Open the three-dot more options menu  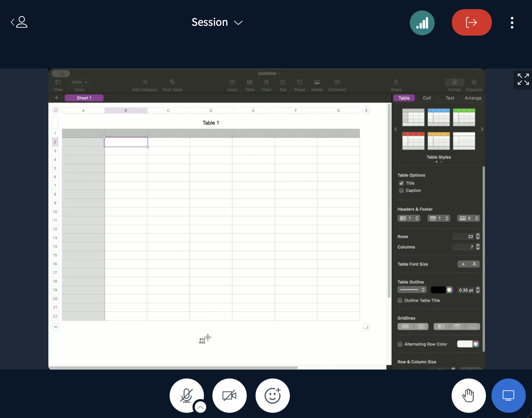click(x=512, y=23)
